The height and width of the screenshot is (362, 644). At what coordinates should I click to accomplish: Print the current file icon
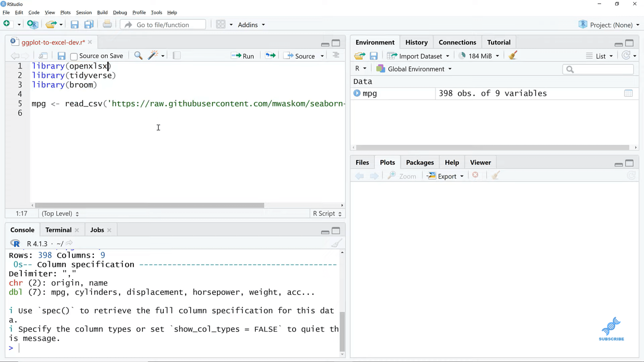(107, 24)
